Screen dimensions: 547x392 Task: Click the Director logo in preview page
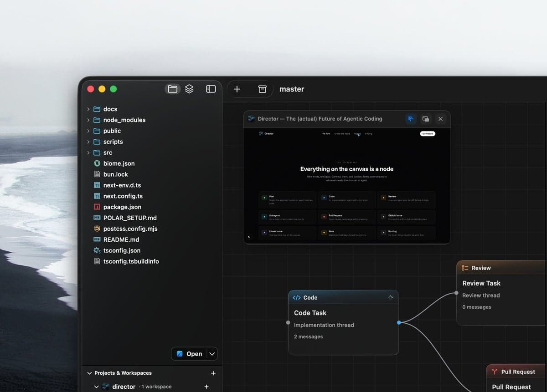[266, 134]
